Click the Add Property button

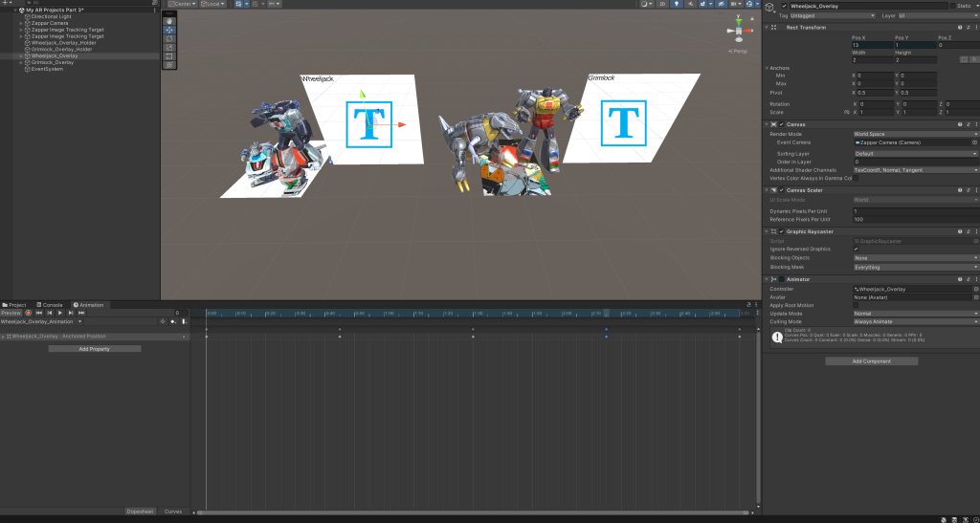click(x=95, y=349)
